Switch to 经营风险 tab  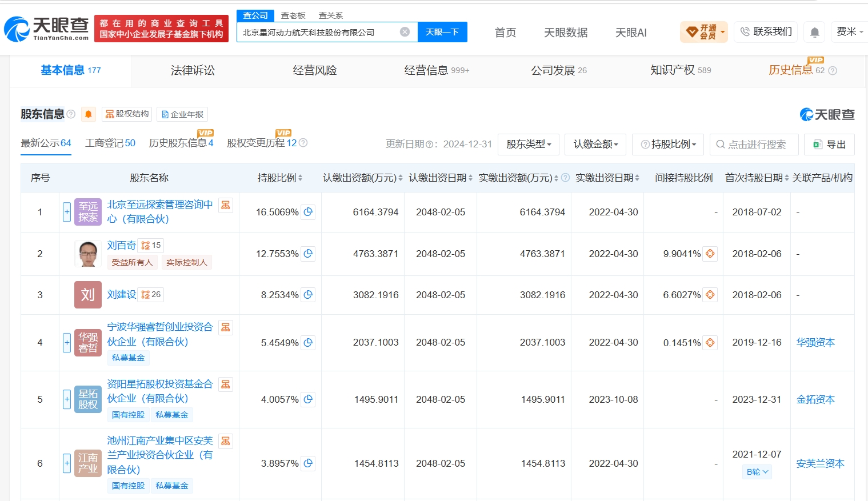click(x=315, y=70)
